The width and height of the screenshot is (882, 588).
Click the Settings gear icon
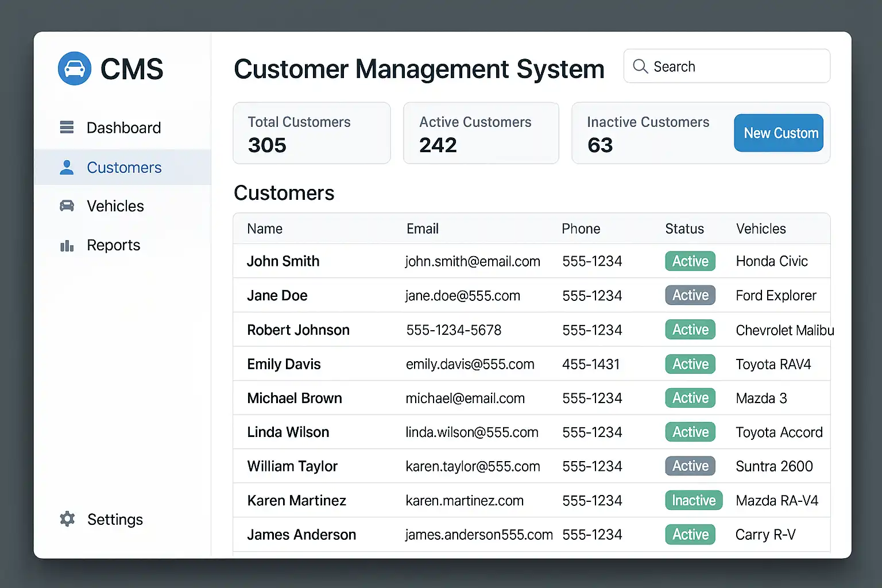(x=67, y=519)
